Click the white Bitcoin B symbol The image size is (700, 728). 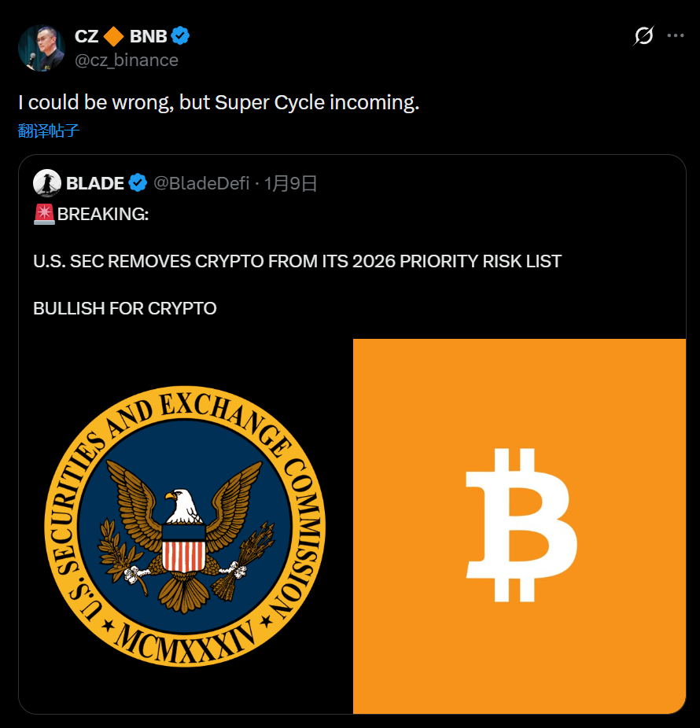coord(521,526)
